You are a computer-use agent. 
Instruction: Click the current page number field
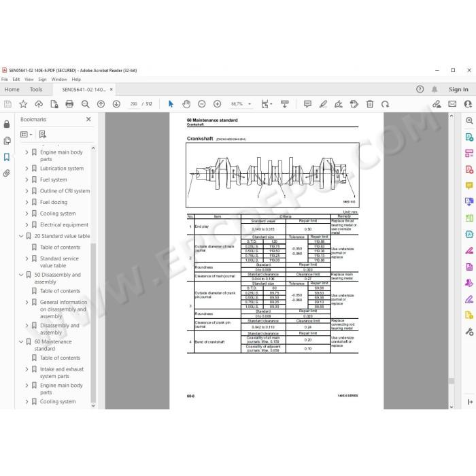[133, 104]
